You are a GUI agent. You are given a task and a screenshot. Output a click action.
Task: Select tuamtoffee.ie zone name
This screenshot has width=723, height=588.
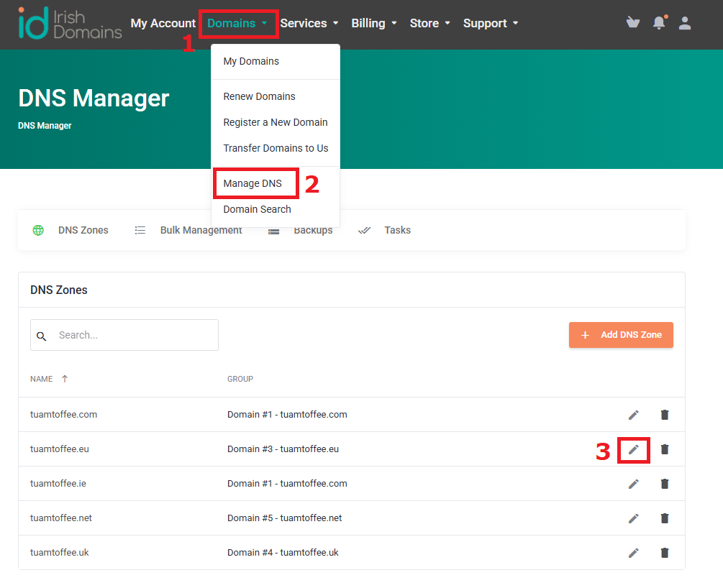tap(58, 484)
